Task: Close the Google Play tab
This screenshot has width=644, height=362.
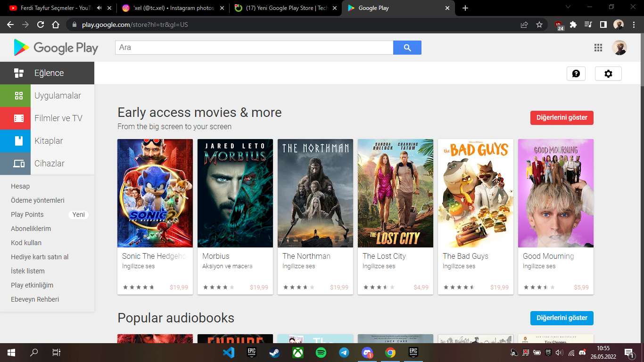Action: [x=447, y=8]
